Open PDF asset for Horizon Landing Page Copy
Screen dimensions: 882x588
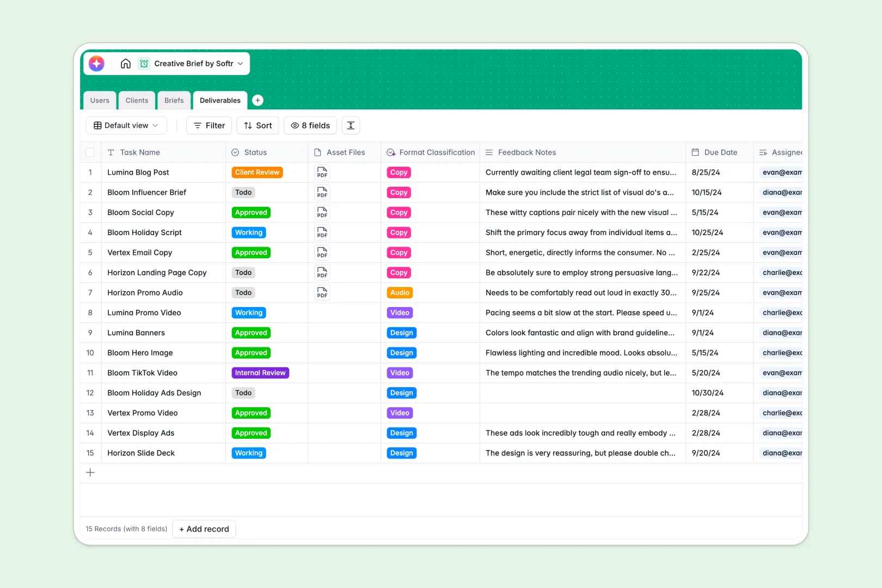(x=322, y=273)
